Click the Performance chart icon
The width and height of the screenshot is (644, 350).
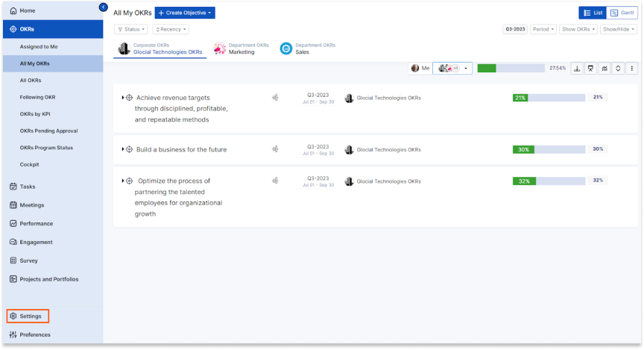click(13, 224)
